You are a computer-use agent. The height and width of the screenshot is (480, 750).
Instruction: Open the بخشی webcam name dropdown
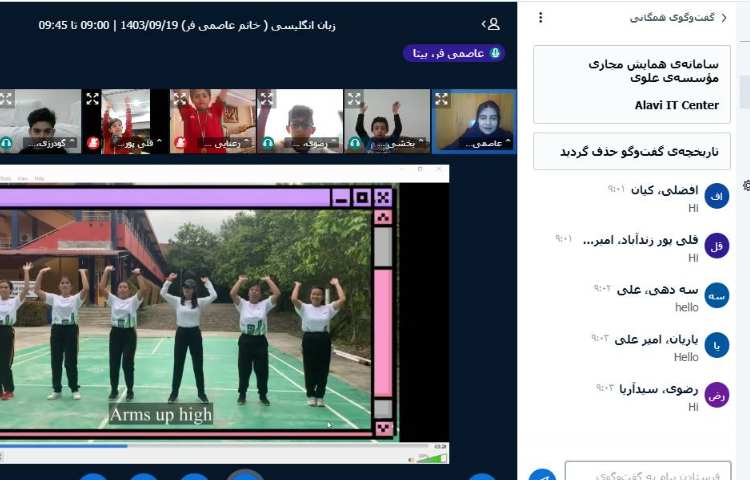pos(398,142)
